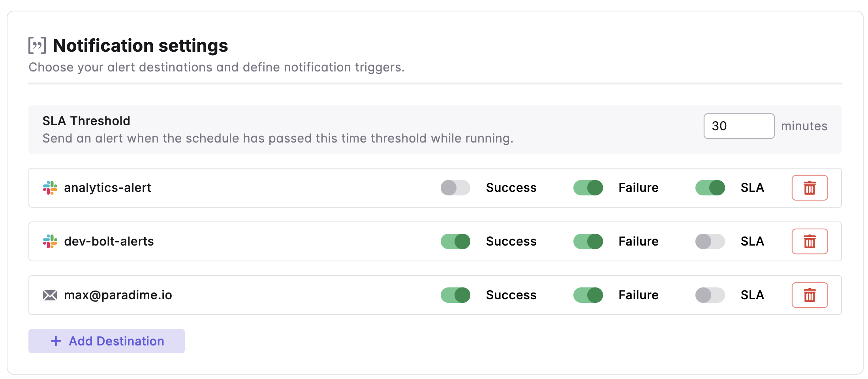The height and width of the screenshot is (379, 868).
Task: Turn off Failure alerts for max@paradime.io
Action: click(588, 295)
